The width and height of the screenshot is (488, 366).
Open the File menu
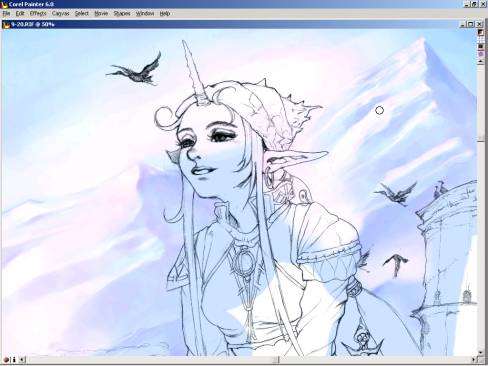(x=6, y=14)
